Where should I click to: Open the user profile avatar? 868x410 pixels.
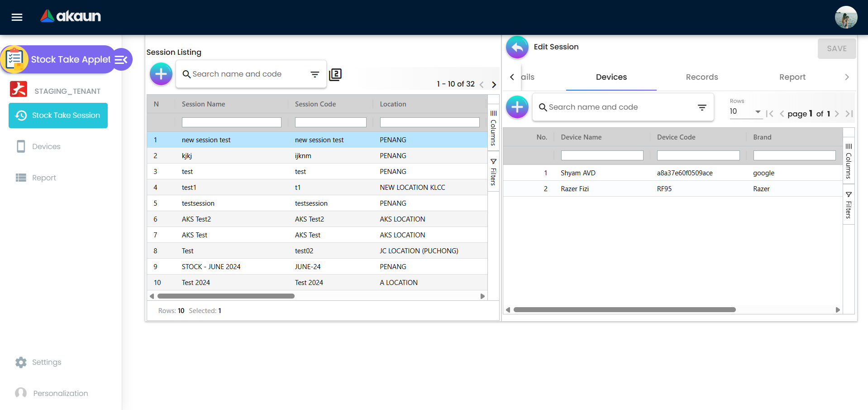click(x=845, y=17)
